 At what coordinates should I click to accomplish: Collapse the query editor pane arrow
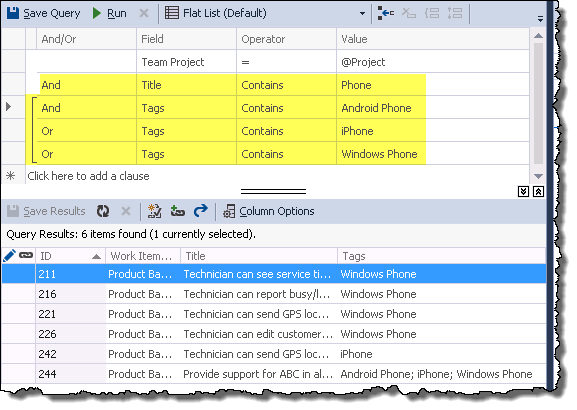coord(523,191)
